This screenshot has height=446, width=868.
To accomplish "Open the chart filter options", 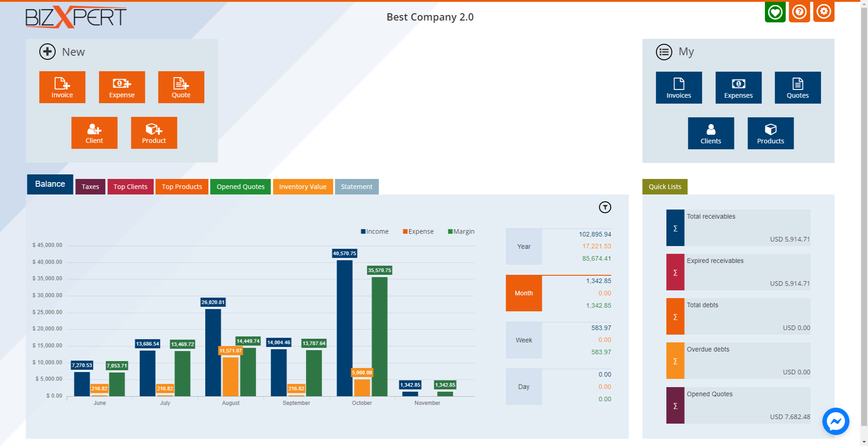I will click(x=606, y=207).
